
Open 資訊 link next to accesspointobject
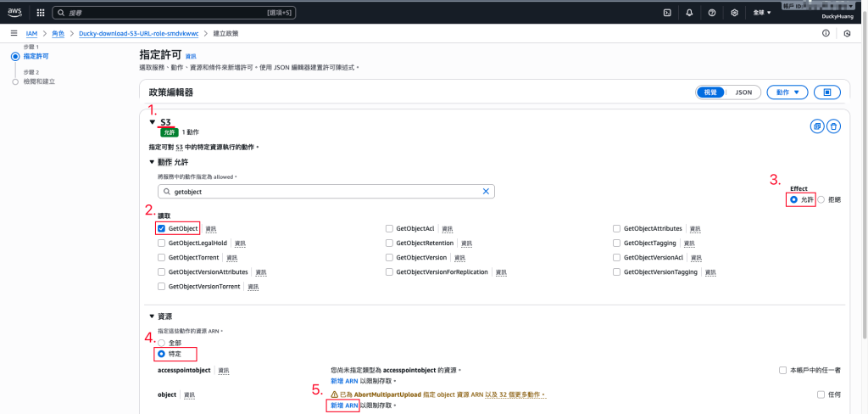(x=224, y=370)
